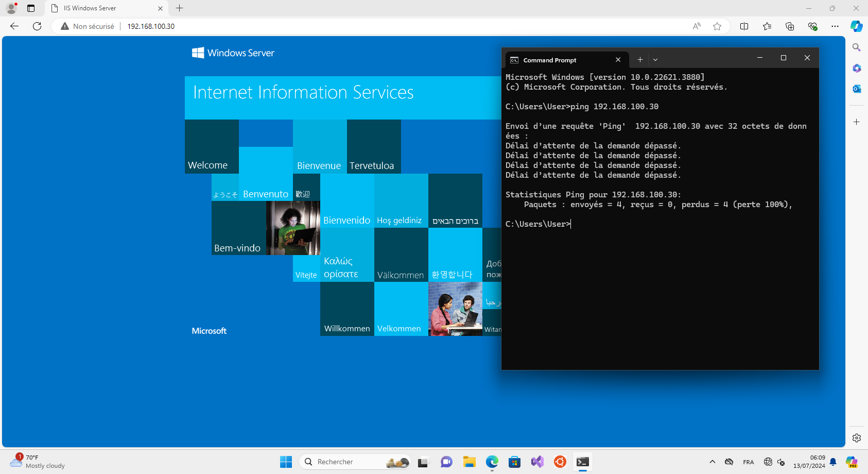Open the tab actions menu icon
This screenshot has width=868, height=474.
tap(31, 8)
